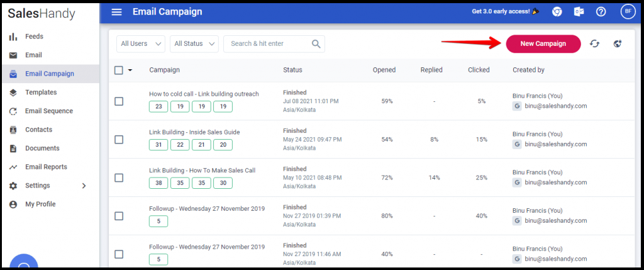This screenshot has height=270, width=644.
Task: Click the New Campaign button
Action: [x=543, y=43]
